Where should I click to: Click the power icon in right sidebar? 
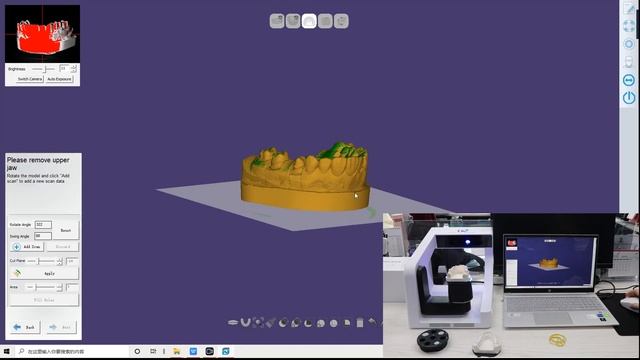629,98
